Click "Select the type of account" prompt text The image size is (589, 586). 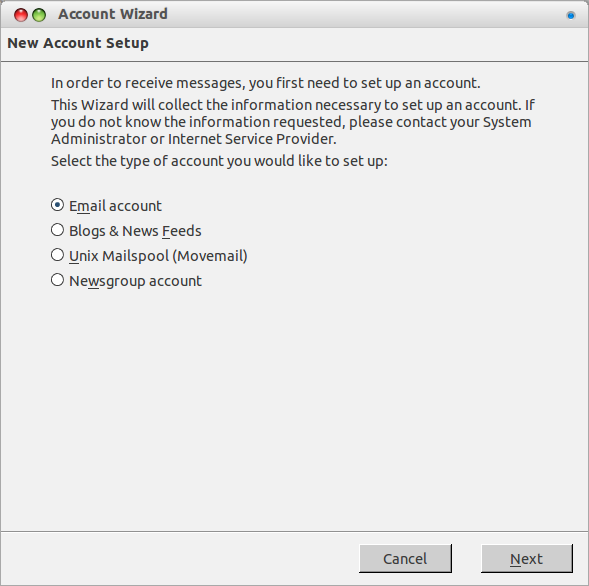tap(219, 161)
